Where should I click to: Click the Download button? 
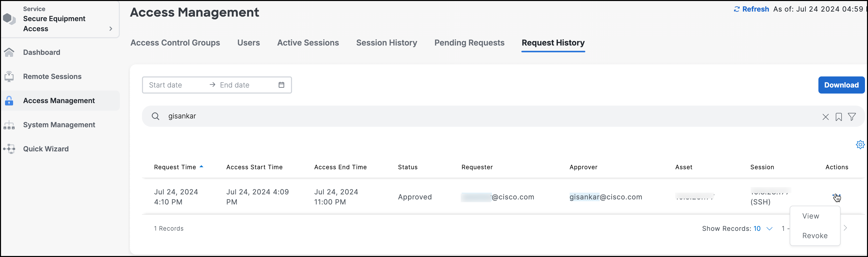pyautogui.click(x=841, y=85)
